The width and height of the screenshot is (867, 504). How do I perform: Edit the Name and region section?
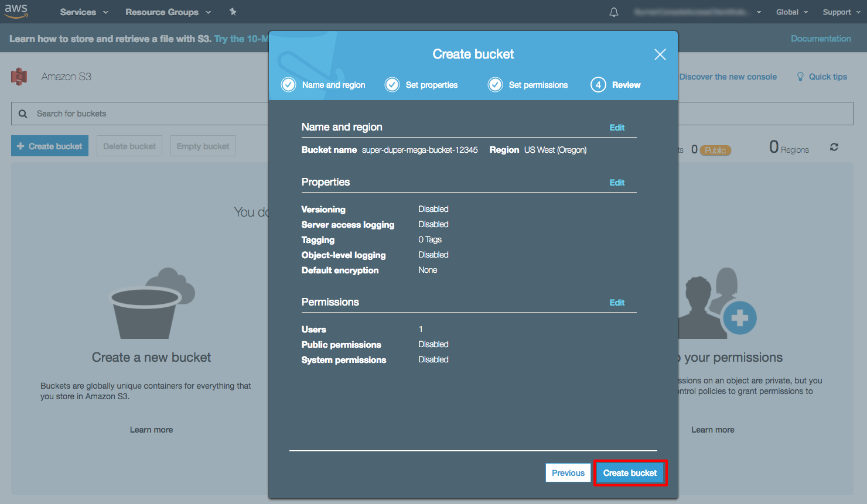pos(617,128)
